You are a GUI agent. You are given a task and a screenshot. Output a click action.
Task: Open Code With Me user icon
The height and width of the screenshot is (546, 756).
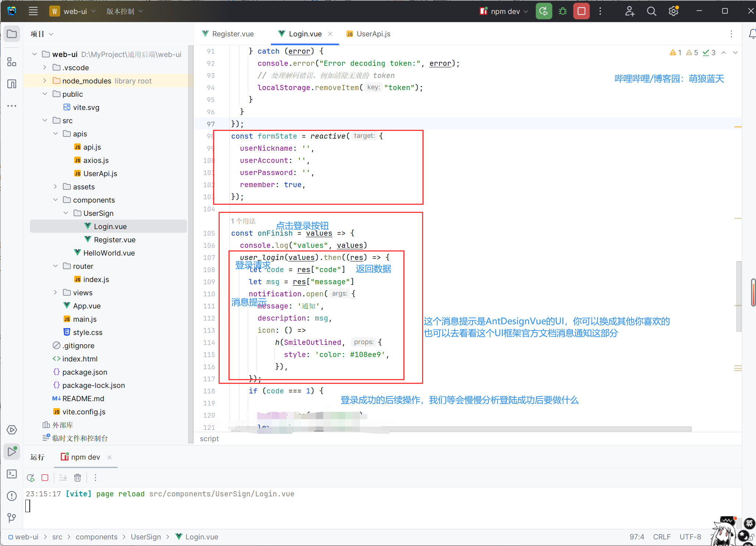coord(630,11)
